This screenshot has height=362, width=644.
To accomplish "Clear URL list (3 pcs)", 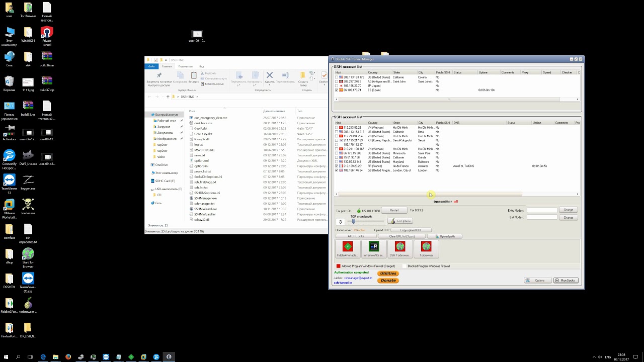I will [401, 236].
